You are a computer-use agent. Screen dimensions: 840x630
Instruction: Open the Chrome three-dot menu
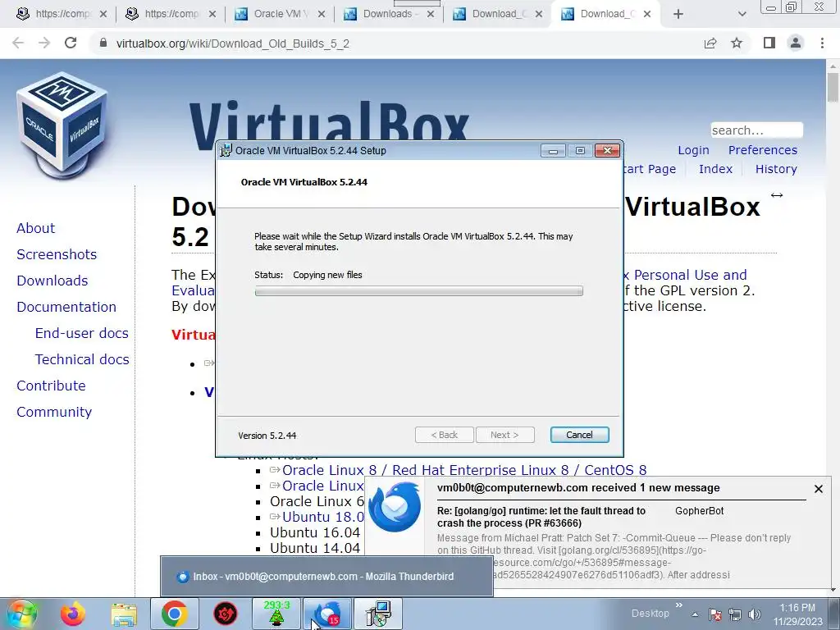pyautogui.click(x=822, y=43)
